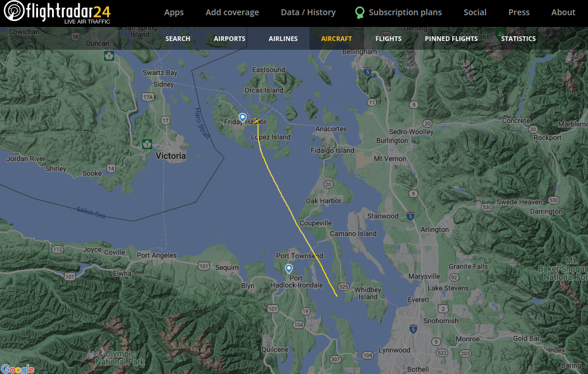Image resolution: width=588 pixels, height=374 pixels.
Task: Open the Apps menu
Action: coord(174,12)
